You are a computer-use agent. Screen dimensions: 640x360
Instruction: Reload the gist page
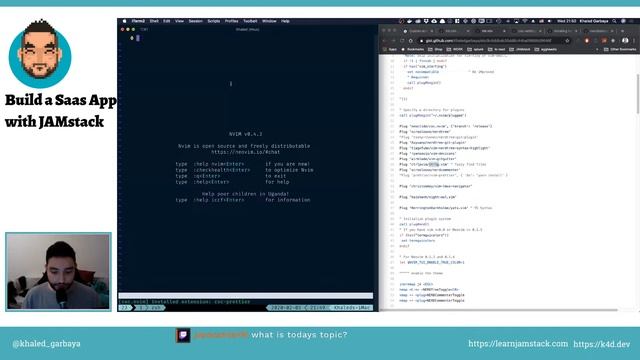coord(402,41)
